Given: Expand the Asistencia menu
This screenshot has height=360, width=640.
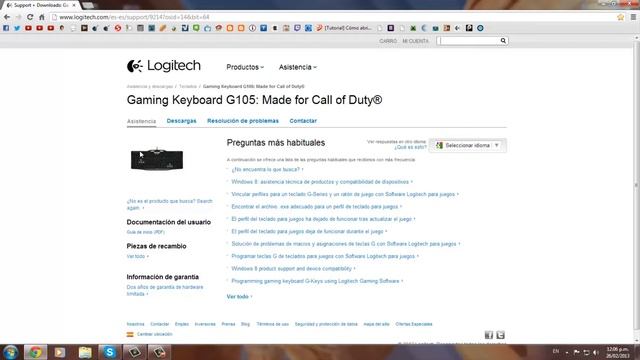Looking at the screenshot, I should (x=298, y=67).
